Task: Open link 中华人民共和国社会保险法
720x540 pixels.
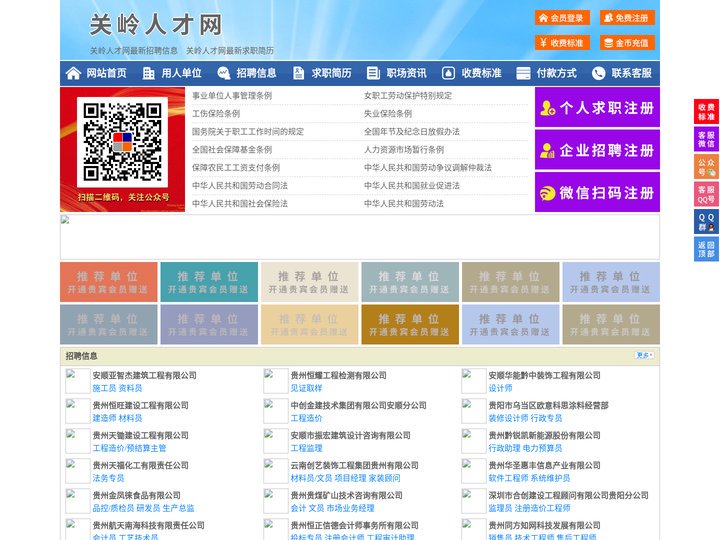Action: click(x=240, y=203)
